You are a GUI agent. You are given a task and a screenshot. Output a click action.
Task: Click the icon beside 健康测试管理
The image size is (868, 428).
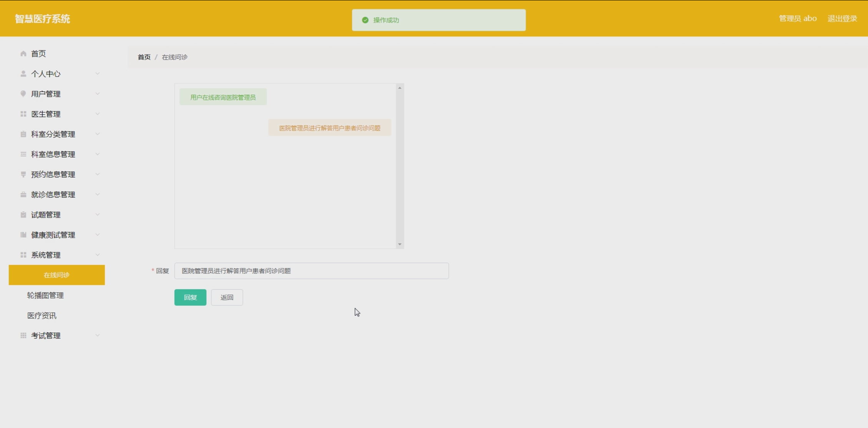(x=23, y=235)
